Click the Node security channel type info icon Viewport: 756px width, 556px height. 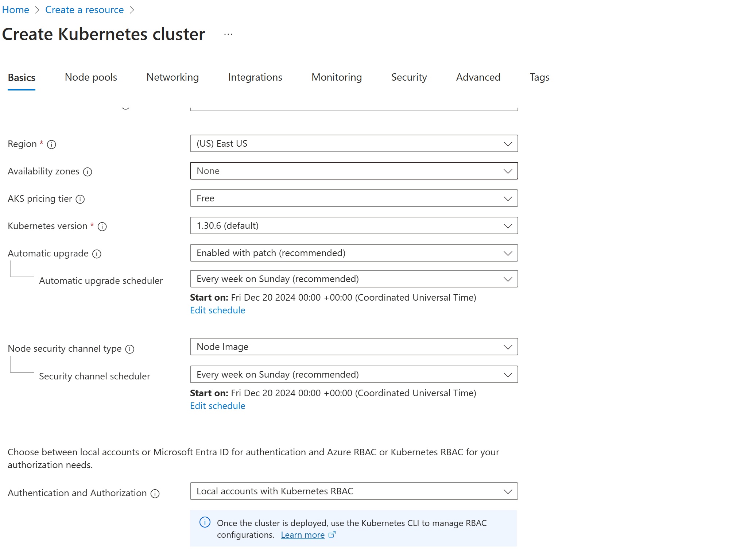click(130, 349)
